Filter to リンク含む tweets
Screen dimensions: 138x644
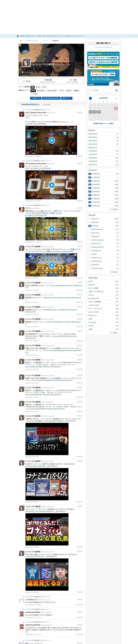pos(35,94)
